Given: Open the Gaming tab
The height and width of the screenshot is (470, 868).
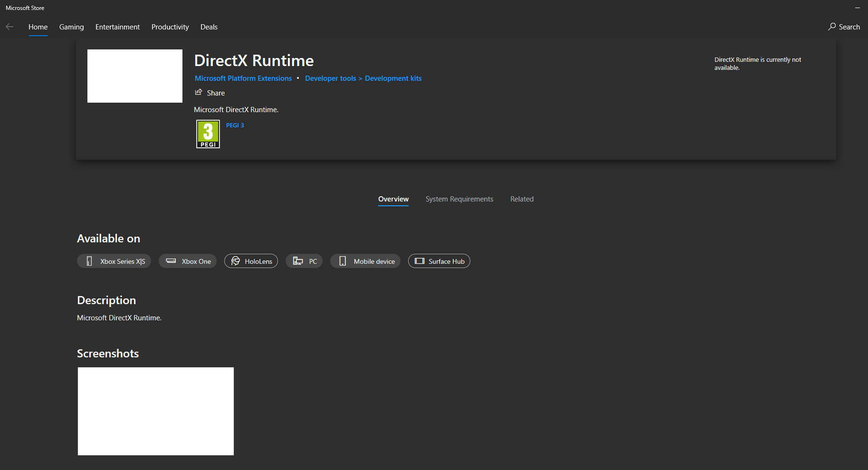Looking at the screenshot, I should (x=72, y=27).
